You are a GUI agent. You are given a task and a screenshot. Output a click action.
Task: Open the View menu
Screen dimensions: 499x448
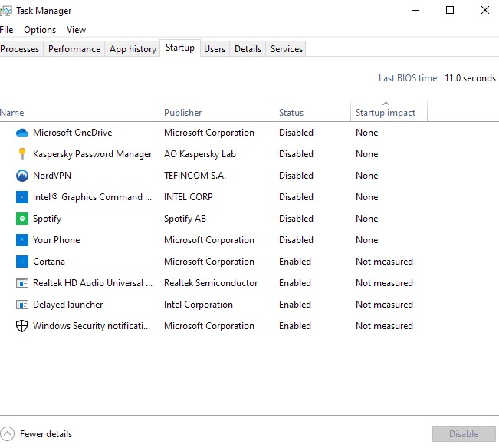[76, 30]
